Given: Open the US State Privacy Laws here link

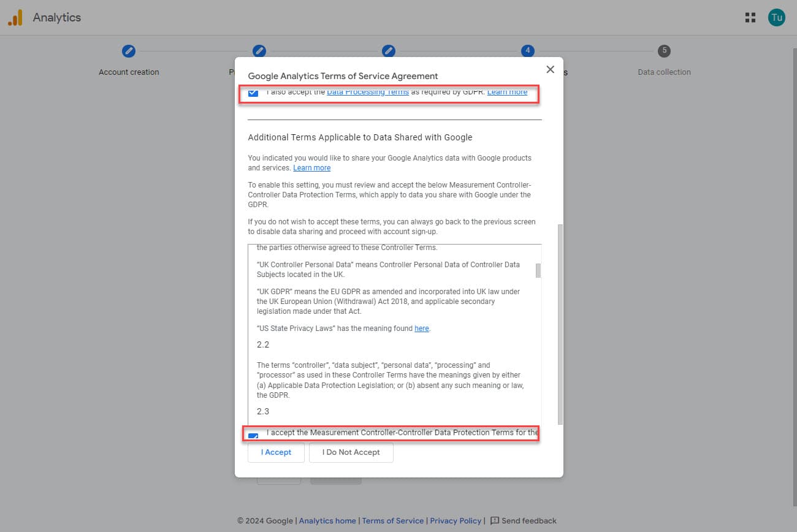Looking at the screenshot, I should (x=422, y=329).
